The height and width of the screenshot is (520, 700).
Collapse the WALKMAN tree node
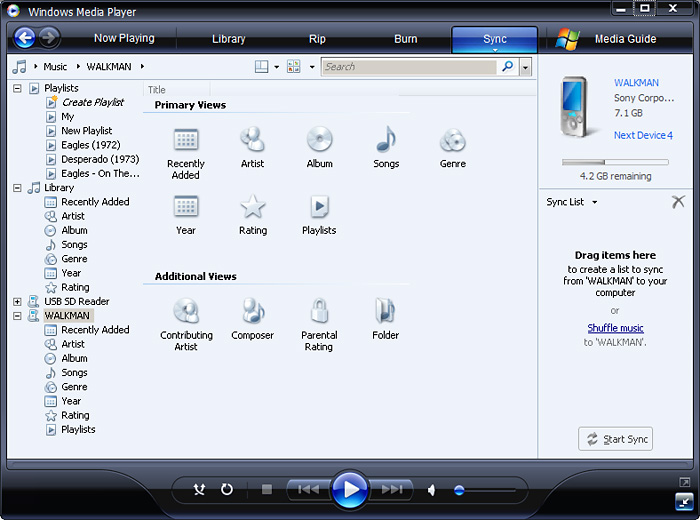(17, 316)
